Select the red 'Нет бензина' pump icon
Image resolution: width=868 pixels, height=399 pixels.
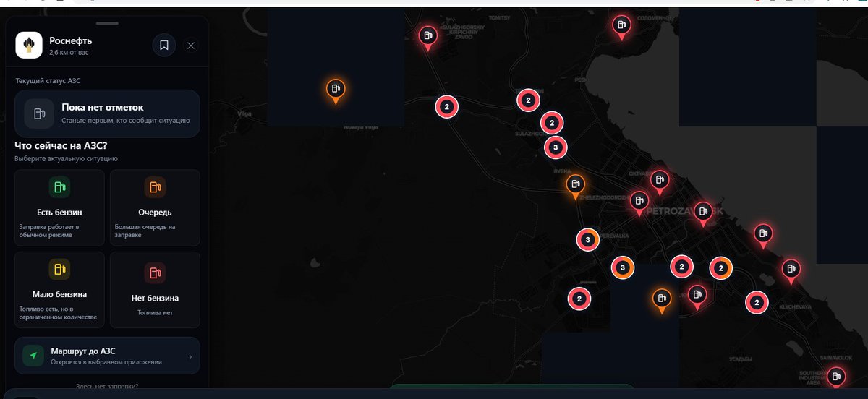coord(155,273)
